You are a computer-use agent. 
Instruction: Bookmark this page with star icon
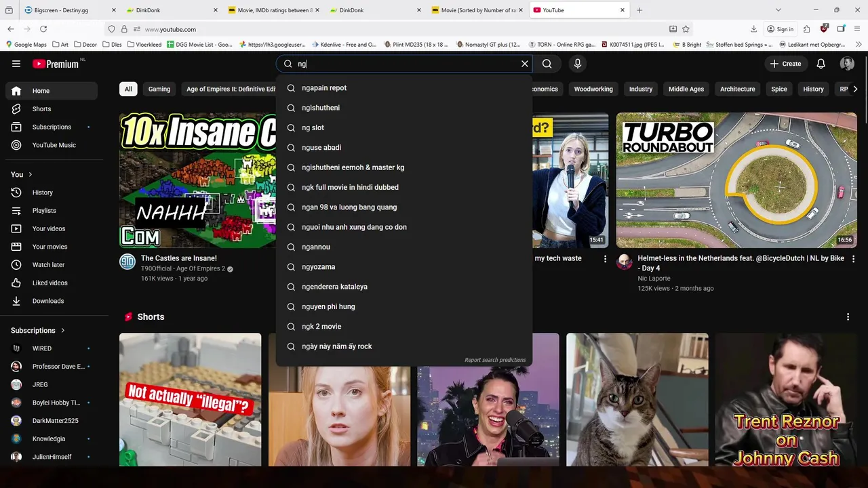(x=686, y=29)
